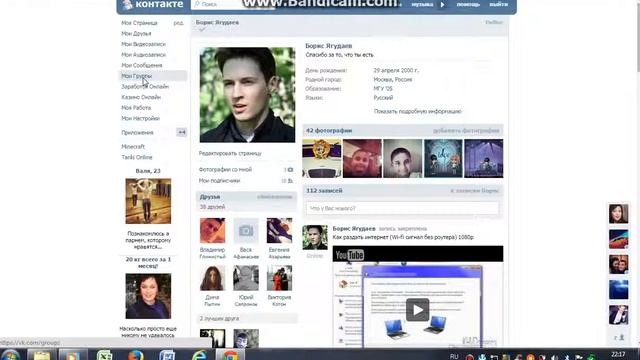The height and width of the screenshot is (360, 640).
Task: Play the embedded YouTube video
Action: tap(417, 310)
